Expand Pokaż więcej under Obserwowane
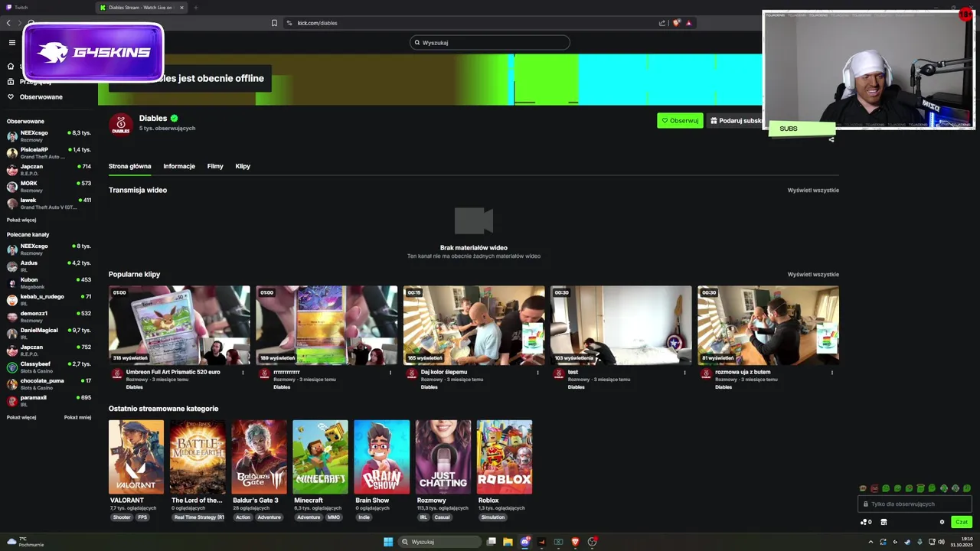The width and height of the screenshot is (980, 551). (x=21, y=220)
